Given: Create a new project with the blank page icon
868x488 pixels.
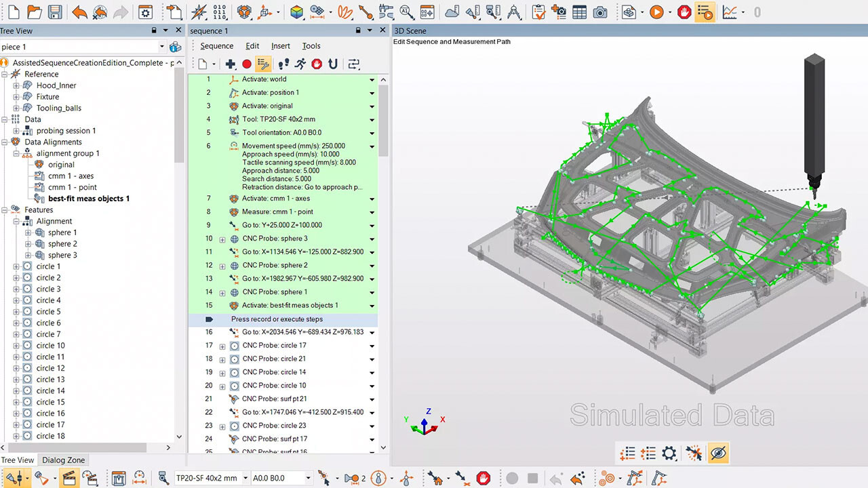Looking at the screenshot, I should [x=14, y=12].
